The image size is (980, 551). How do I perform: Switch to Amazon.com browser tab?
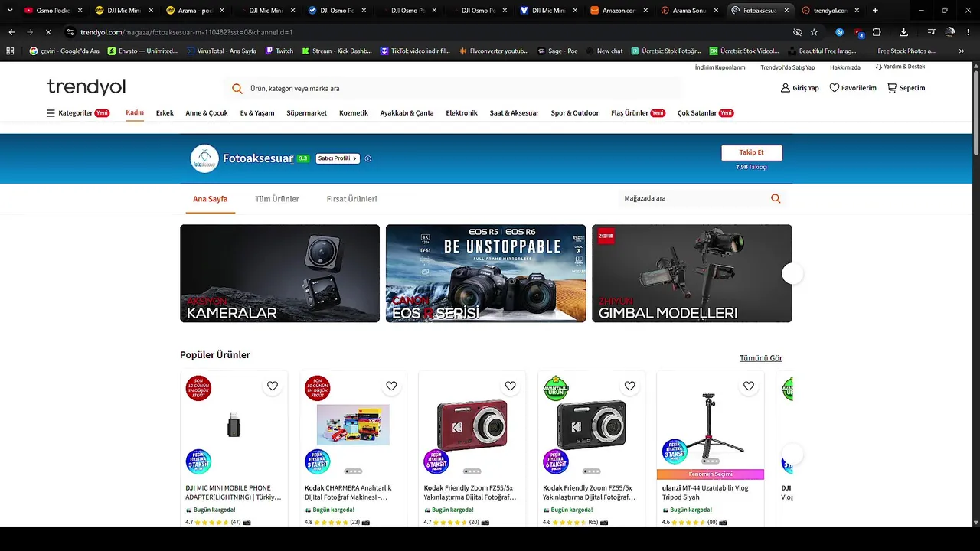(620, 11)
